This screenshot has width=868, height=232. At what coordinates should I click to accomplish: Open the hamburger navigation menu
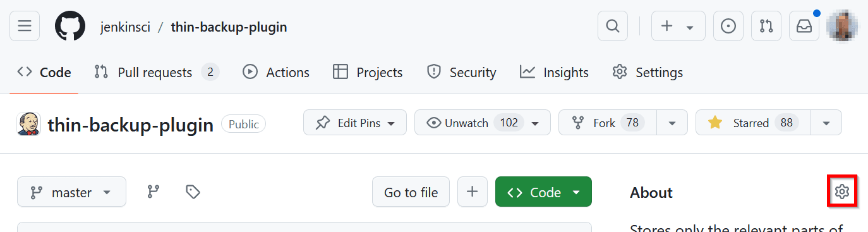pos(25,26)
